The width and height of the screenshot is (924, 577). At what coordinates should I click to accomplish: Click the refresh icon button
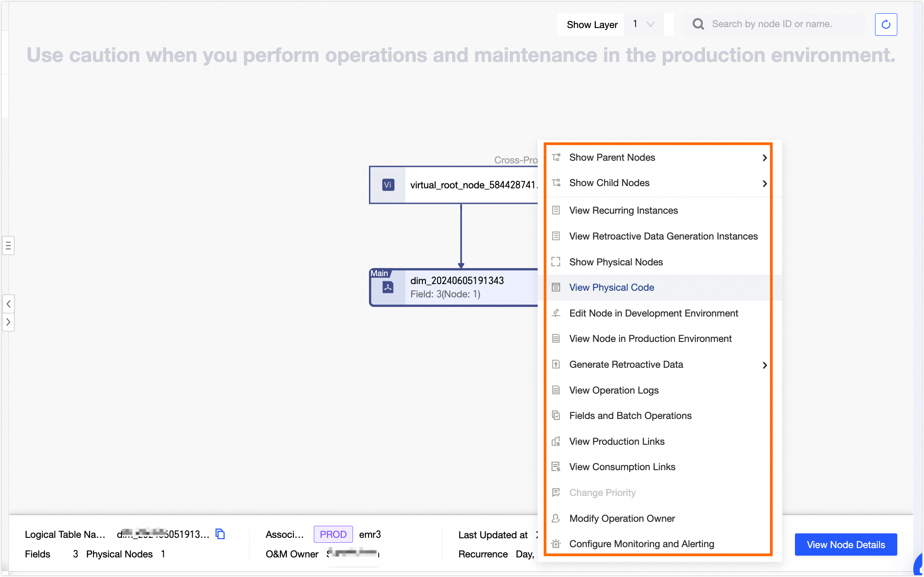886,24
